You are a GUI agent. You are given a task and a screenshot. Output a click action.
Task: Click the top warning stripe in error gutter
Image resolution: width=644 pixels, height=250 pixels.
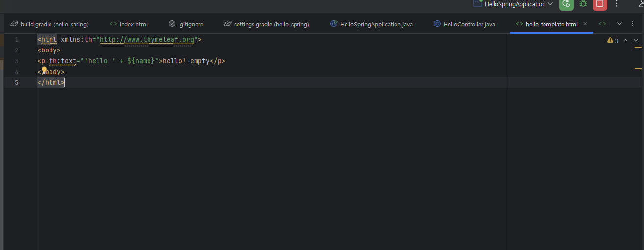pyautogui.click(x=638, y=47)
